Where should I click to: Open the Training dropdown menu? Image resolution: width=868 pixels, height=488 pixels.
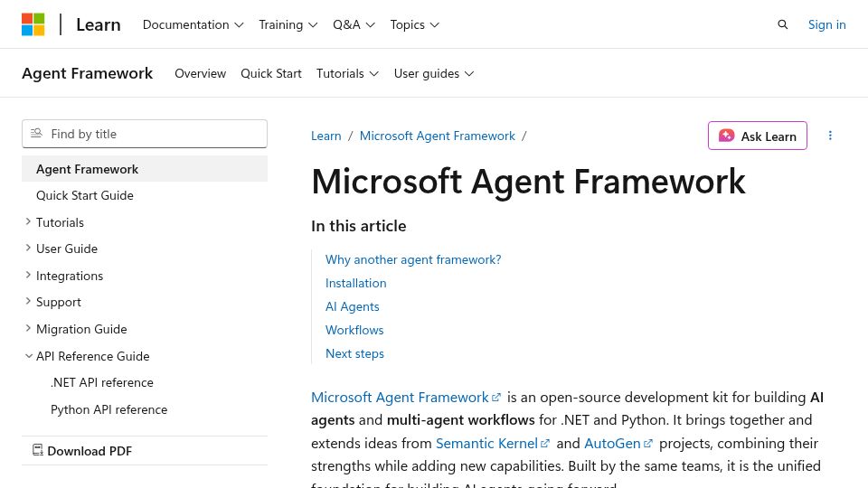click(x=288, y=25)
